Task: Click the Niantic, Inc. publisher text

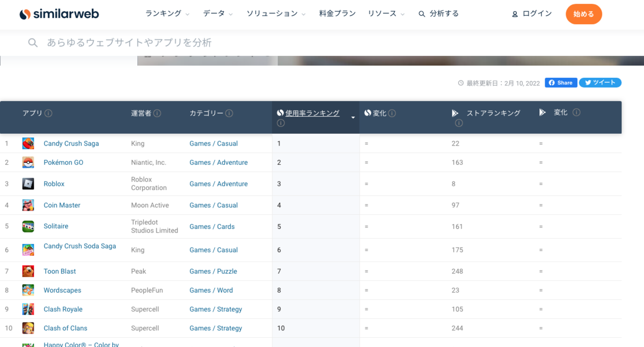Action: tap(149, 162)
